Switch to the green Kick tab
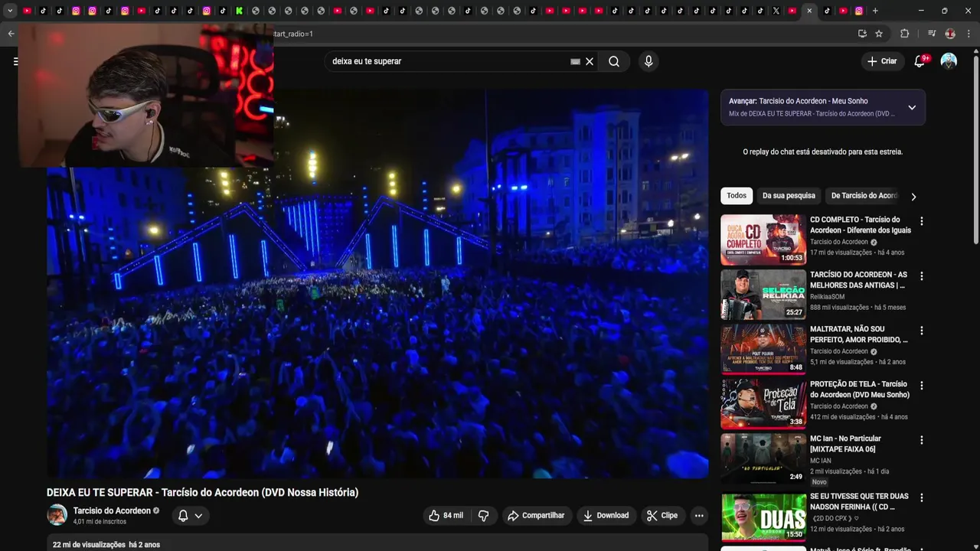This screenshot has width=980, height=551. point(239,11)
